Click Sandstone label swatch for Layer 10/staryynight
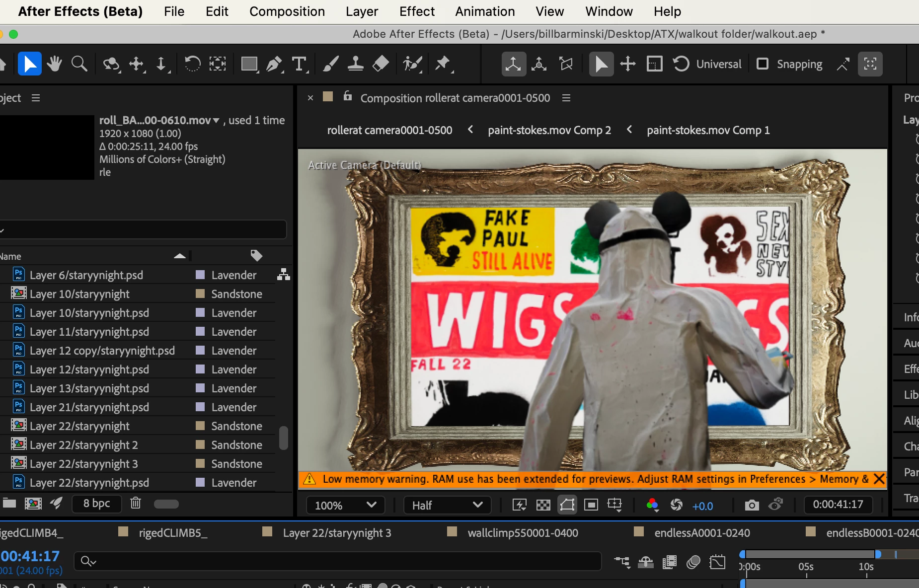 pyautogui.click(x=200, y=294)
